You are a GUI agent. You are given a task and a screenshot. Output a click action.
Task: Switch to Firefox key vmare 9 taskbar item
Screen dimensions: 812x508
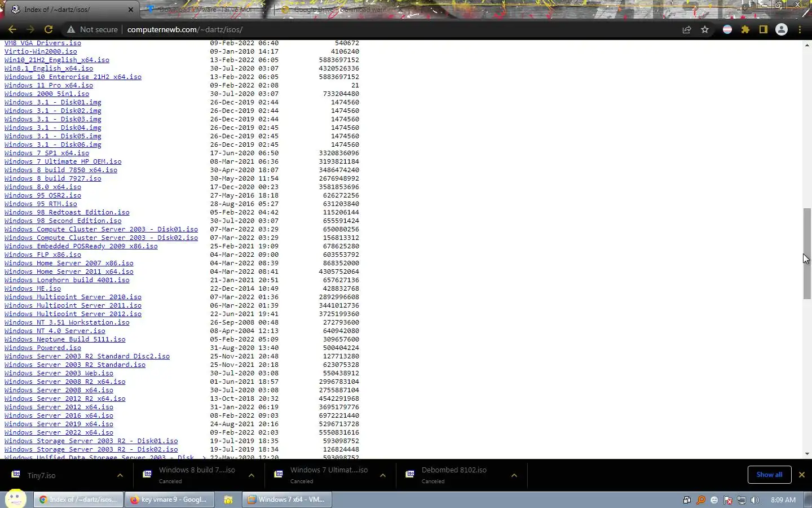(169, 500)
